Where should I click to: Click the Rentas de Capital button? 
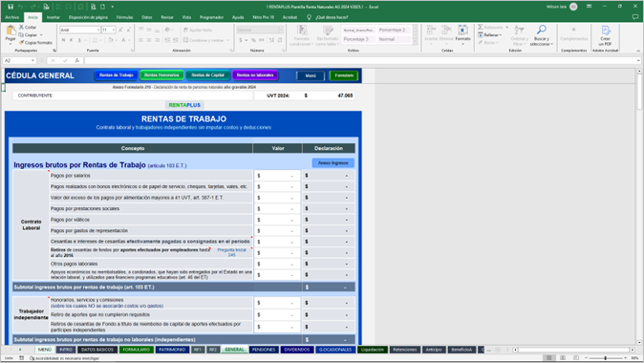208,75
